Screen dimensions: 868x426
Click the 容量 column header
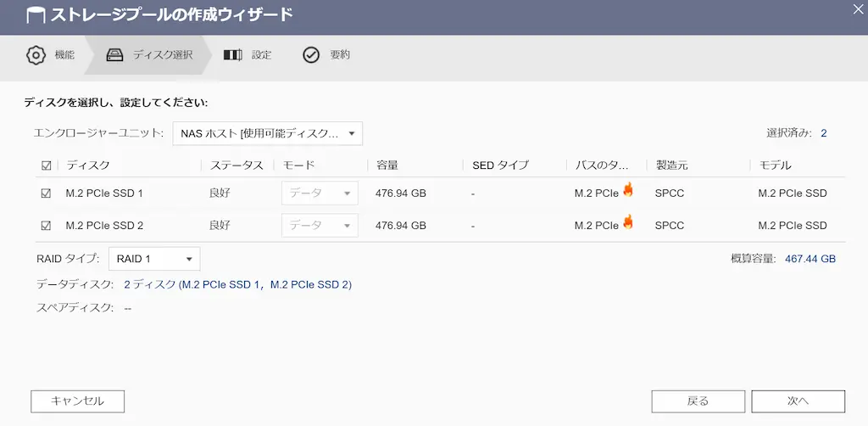(x=387, y=165)
